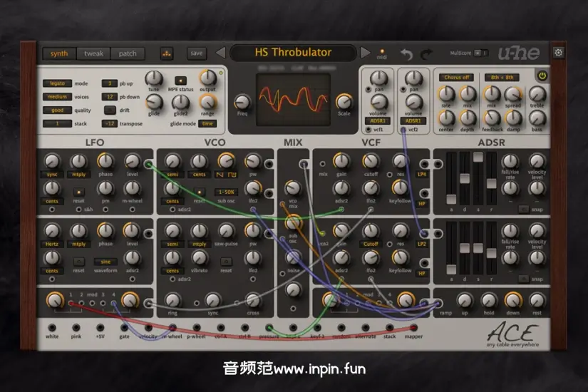The width and height of the screenshot is (588, 392).
Task: Open the LP2 filter type selector
Action: pos(422,244)
